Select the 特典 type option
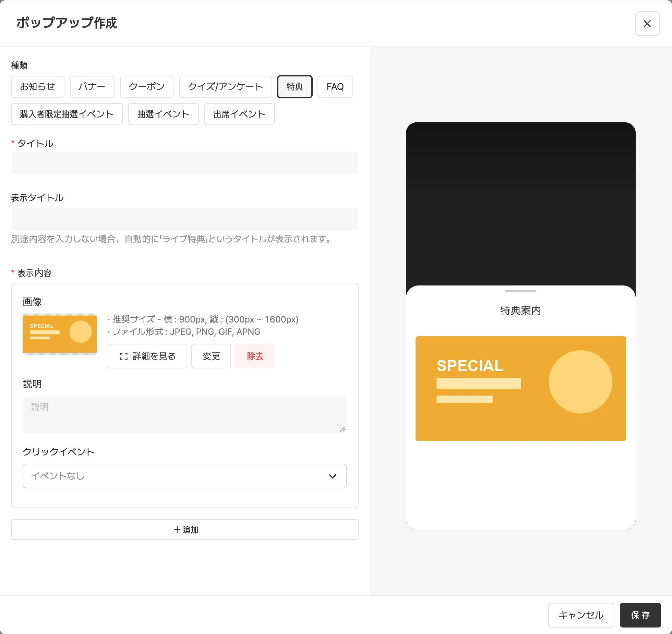The width and height of the screenshot is (672, 634). point(295,87)
